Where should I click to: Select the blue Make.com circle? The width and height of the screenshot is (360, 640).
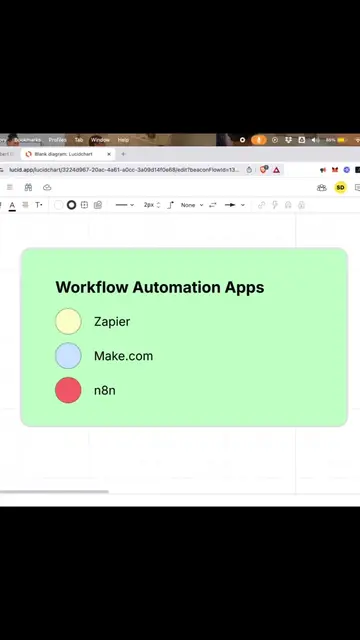[68, 356]
